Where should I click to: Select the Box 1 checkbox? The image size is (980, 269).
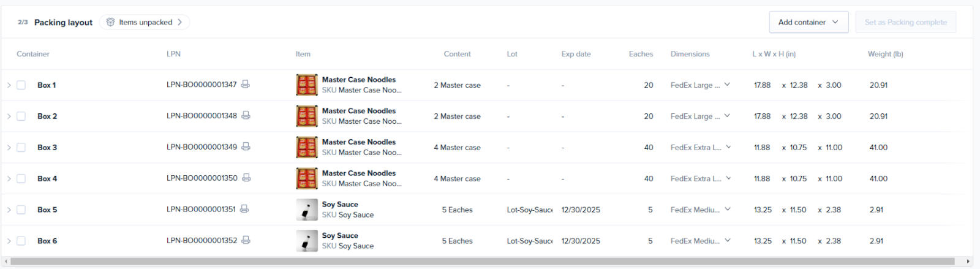[x=21, y=85]
